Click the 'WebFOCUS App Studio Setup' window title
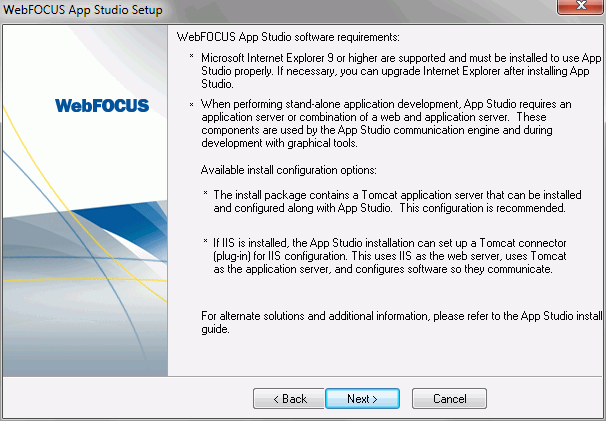The image size is (606, 421). 83,10
